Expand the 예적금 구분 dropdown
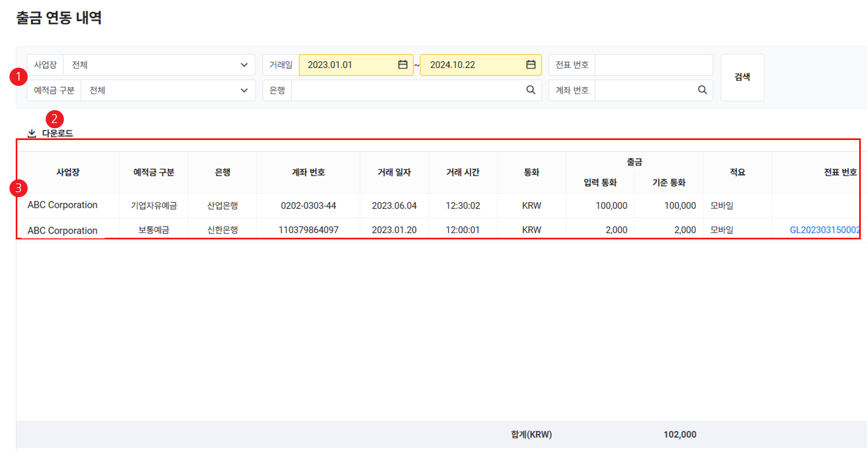This screenshot has height=451, width=868. click(244, 90)
